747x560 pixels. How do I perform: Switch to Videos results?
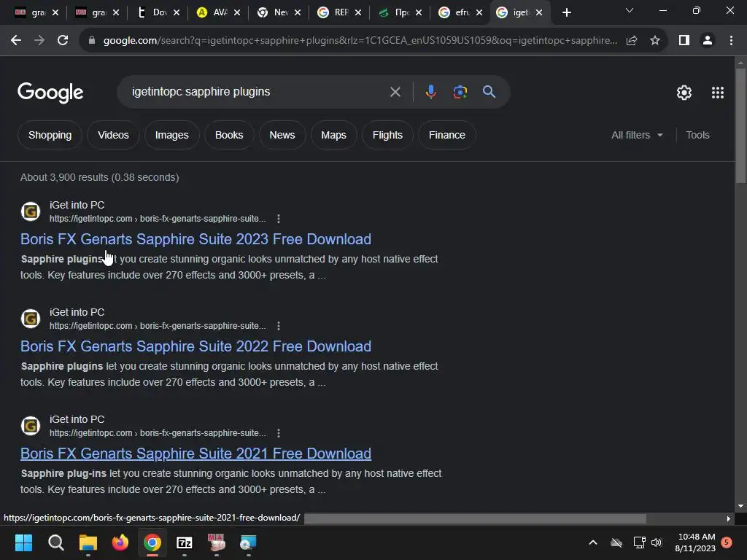113,135
